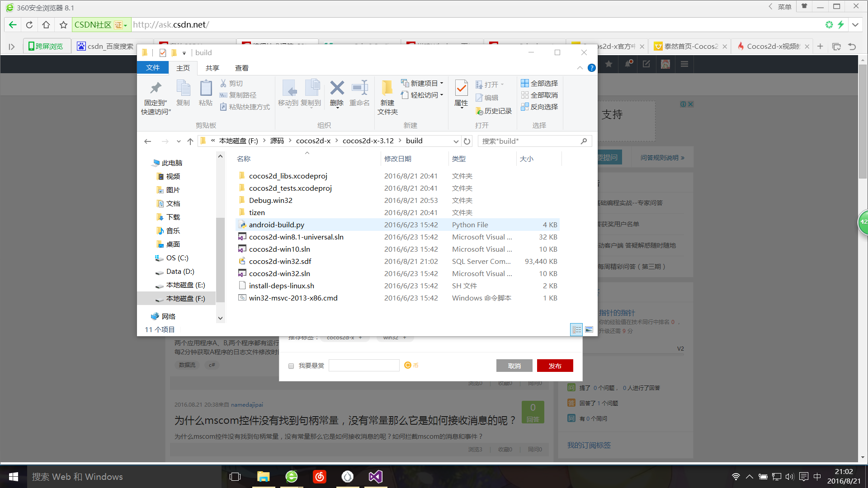868x488 pixels.
Task: Open Visual Studio from the taskbar
Action: click(x=375, y=477)
